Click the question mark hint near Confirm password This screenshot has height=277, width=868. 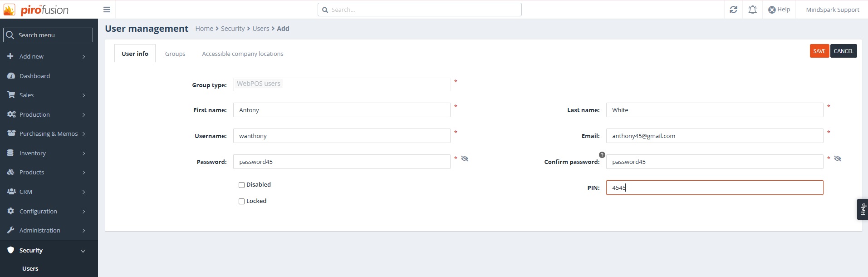click(602, 155)
